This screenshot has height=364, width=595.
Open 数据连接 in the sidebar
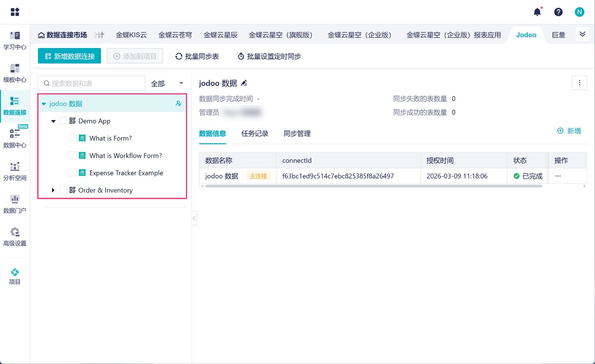tap(15, 106)
